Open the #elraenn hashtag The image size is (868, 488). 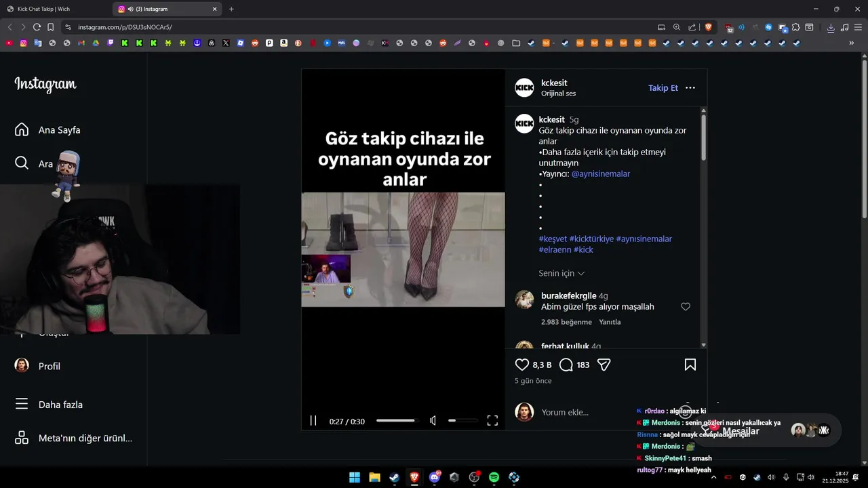click(555, 249)
